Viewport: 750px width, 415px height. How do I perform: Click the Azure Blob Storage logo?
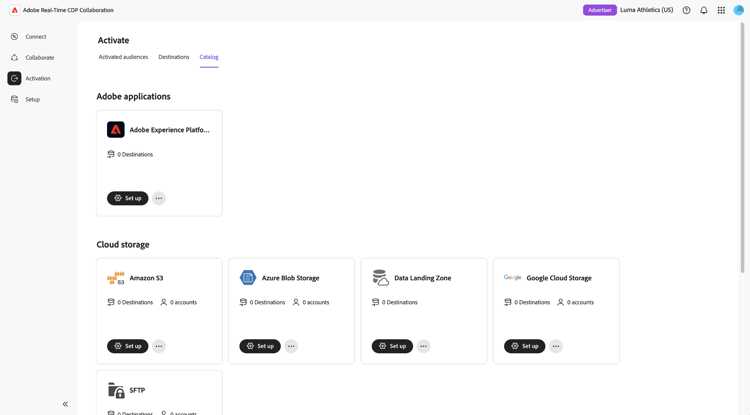(x=248, y=278)
